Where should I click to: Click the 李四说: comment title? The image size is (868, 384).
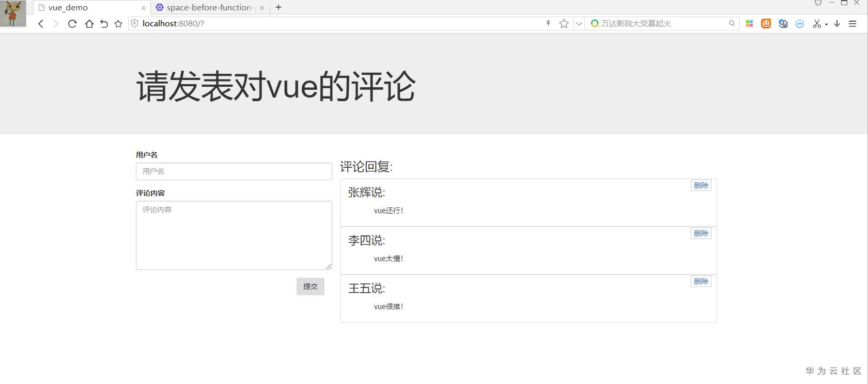pyautogui.click(x=367, y=241)
